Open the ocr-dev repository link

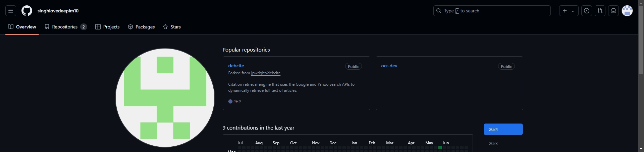pyautogui.click(x=389, y=66)
